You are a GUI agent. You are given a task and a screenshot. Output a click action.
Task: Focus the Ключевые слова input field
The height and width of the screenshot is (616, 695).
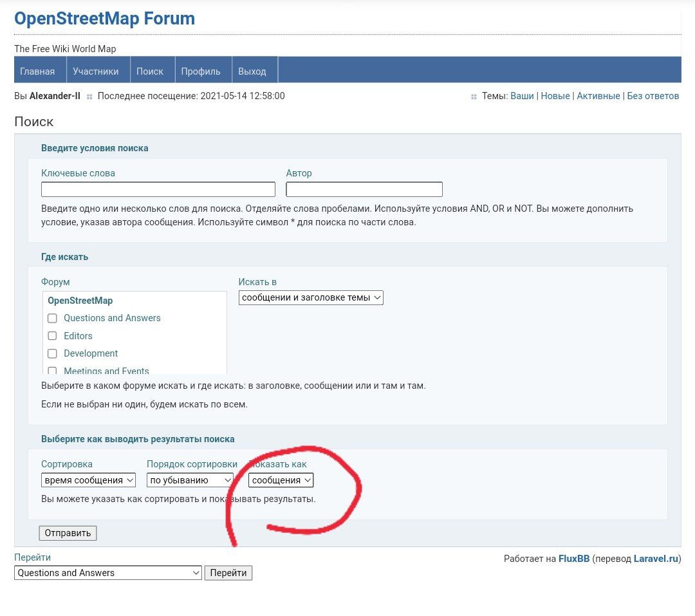[x=158, y=189]
